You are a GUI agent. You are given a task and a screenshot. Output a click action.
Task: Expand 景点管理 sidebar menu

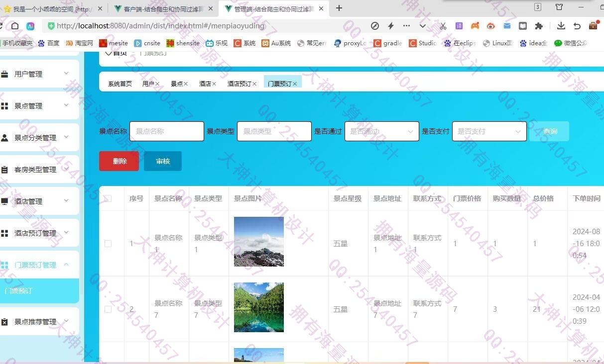39,105
